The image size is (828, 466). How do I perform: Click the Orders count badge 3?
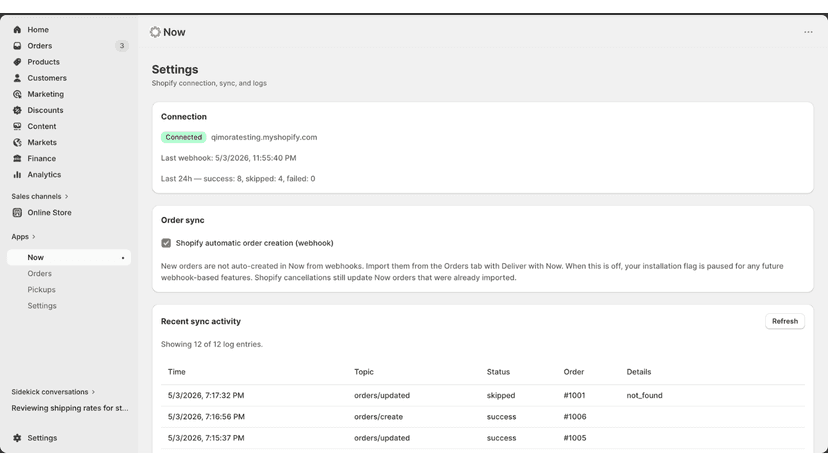point(121,46)
